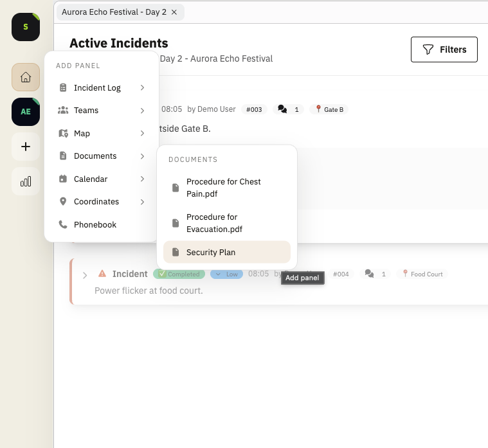Click comments icon on incident #003
Screen dimensions: 488x448
[x=282, y=109]
